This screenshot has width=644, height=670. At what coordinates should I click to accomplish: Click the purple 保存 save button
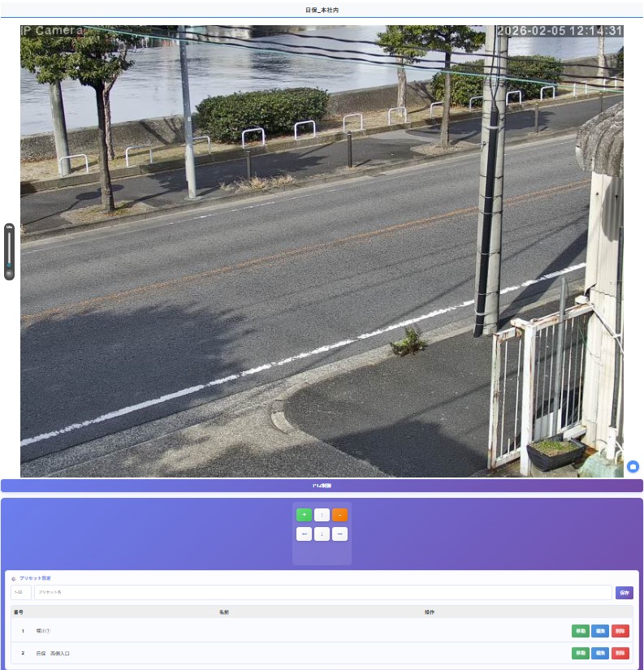[x=624, y=593]
